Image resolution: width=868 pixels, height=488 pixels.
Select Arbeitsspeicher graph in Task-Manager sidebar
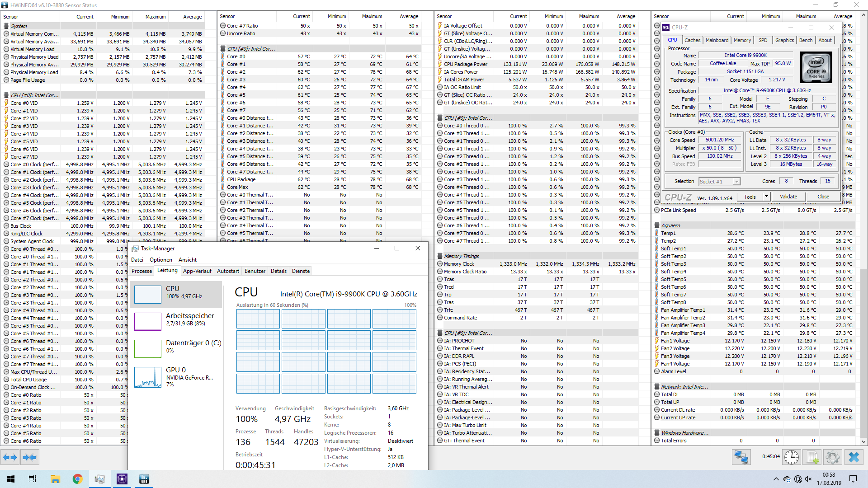click(x=176, y=319)
